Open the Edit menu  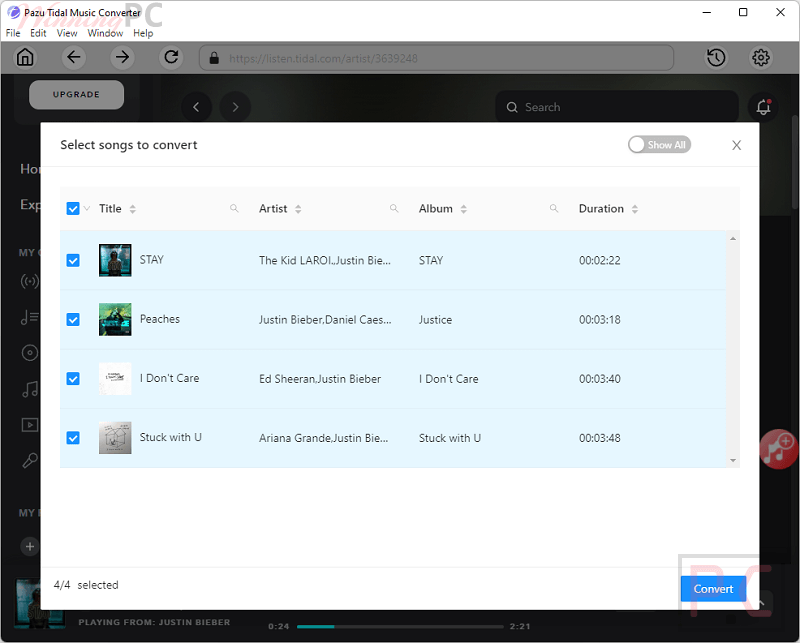[38, 33]
